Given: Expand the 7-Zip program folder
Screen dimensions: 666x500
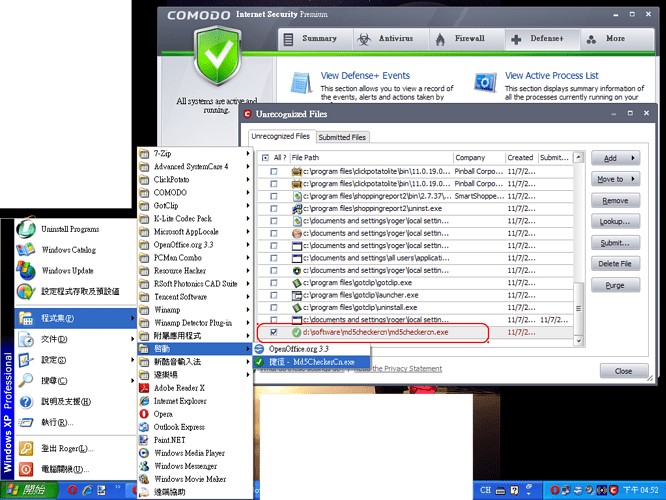Looking at the screenshot, I should click(x=196, y=153).
